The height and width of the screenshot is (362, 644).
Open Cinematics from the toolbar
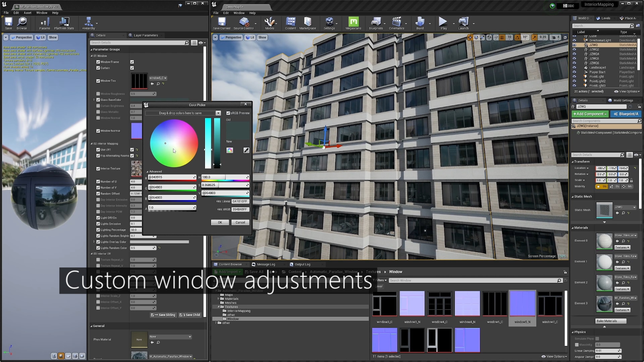397,22
